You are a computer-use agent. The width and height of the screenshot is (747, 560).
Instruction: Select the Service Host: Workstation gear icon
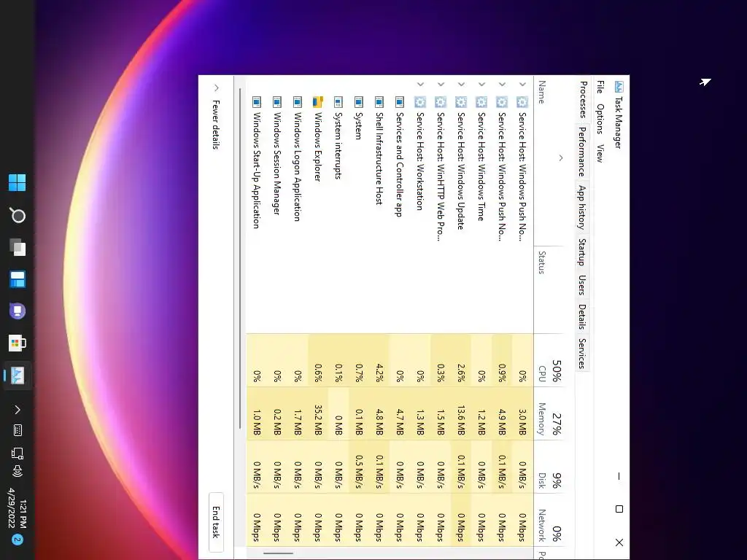point(419,102)
